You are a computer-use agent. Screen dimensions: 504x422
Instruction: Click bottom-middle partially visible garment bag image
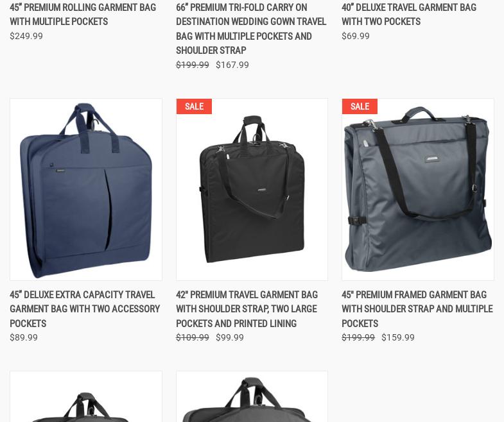[x=252, y=396]
